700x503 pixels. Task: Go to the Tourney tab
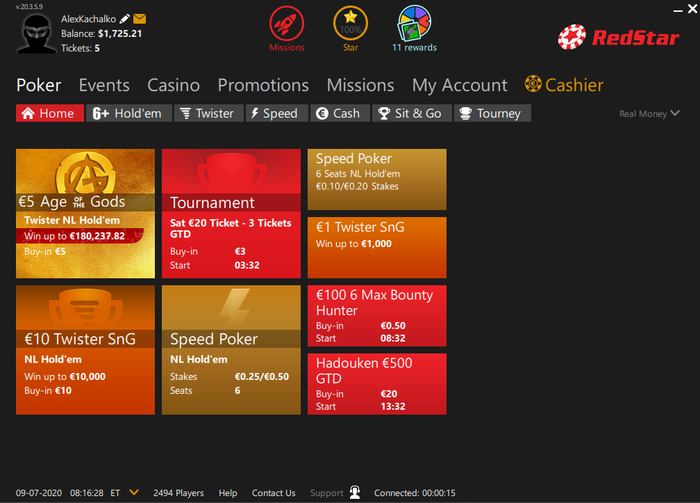click(492, 113)
